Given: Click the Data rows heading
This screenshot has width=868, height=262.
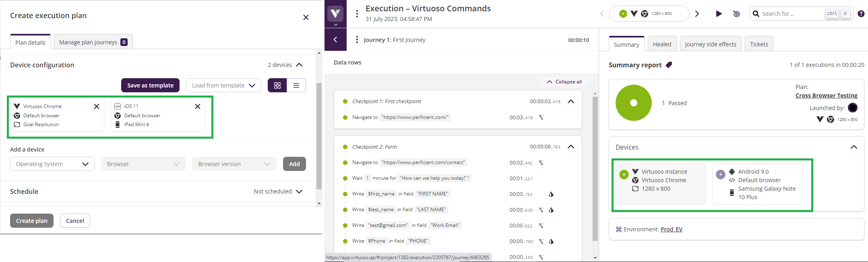Looking at the screenshot, I should coord(347,62).
